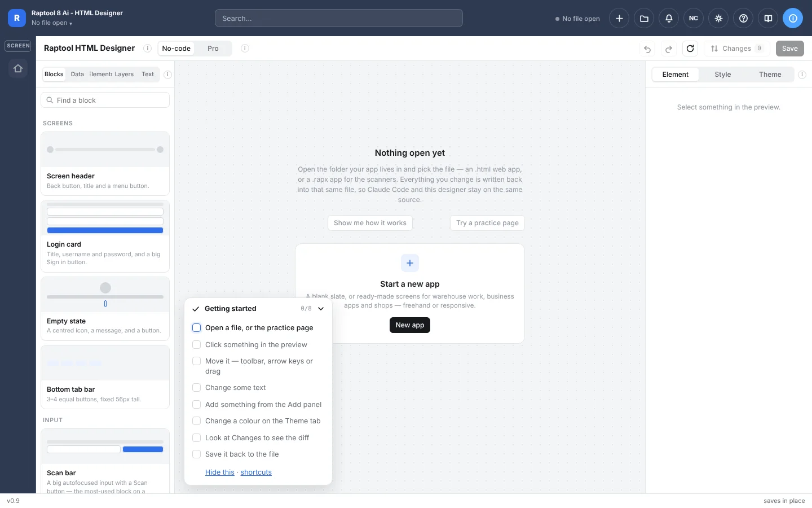Check 'Change a colour on the Theme tab'
Image resolution: width=812 pixels, height=508 pixels.
[197, 421]
